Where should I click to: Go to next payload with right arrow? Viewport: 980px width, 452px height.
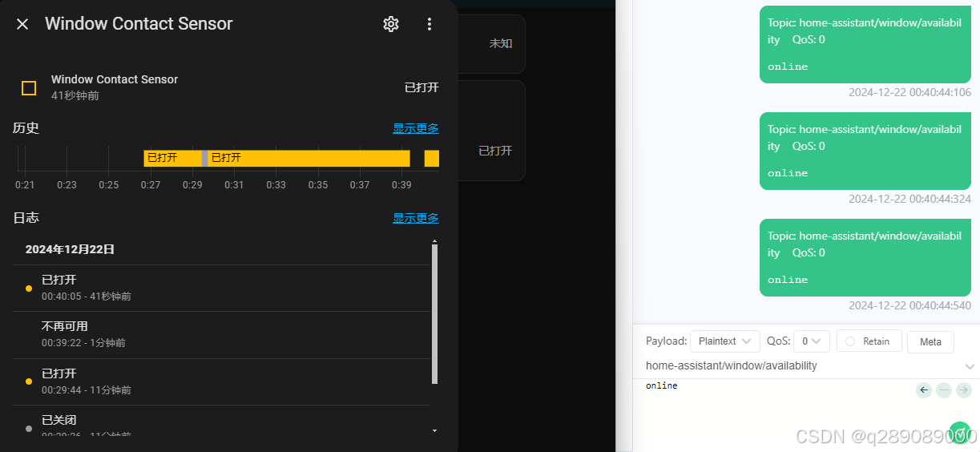[x=964, y=390]
